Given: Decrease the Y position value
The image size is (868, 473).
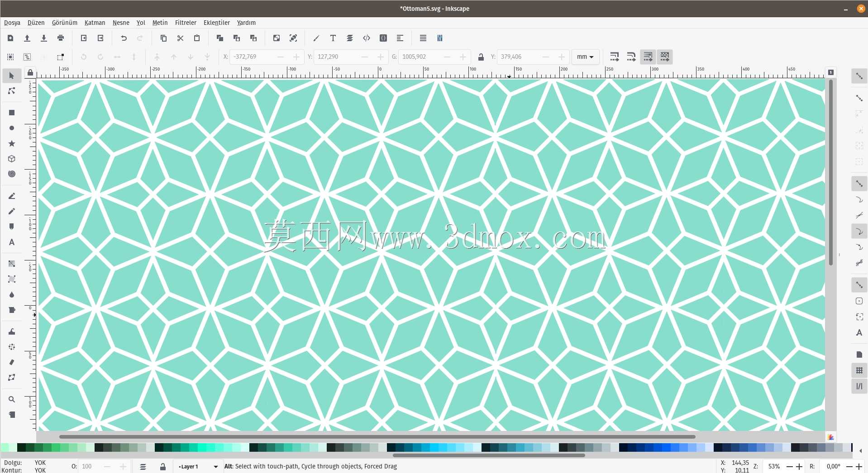Looking at the screenshot, I should click(x=365, y=57).
